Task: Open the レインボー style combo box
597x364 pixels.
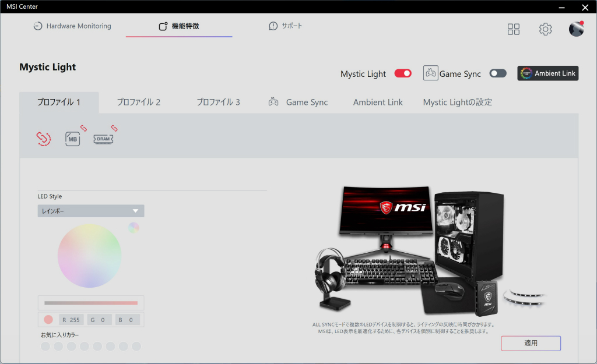Action: tap(90, 211)
